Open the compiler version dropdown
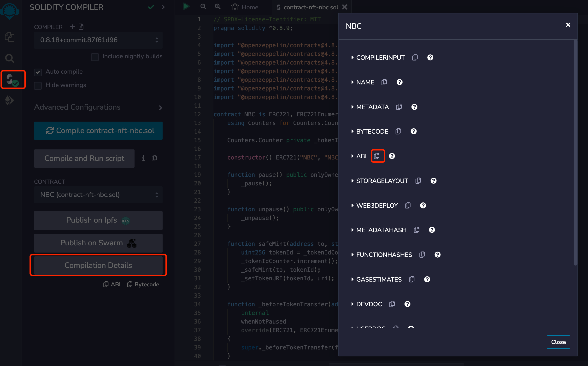 tap(98, 40)
